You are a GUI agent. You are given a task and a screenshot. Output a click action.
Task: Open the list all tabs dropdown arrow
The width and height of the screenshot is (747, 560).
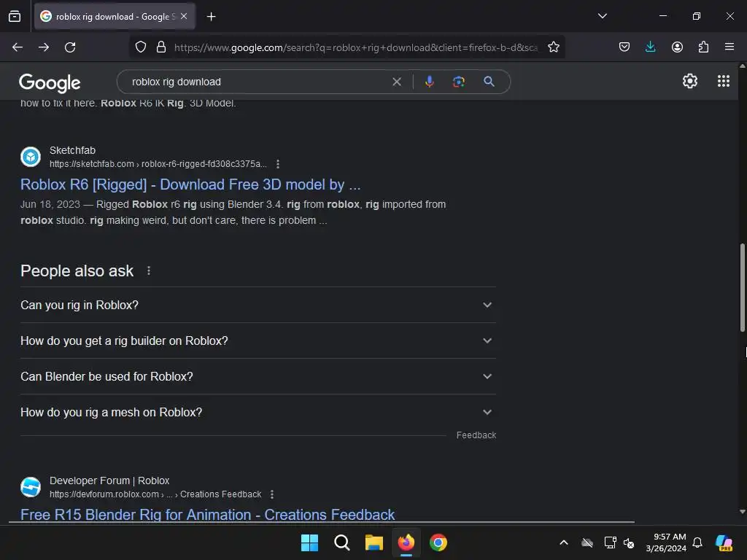pyautogui.click(x=602, y=16)
